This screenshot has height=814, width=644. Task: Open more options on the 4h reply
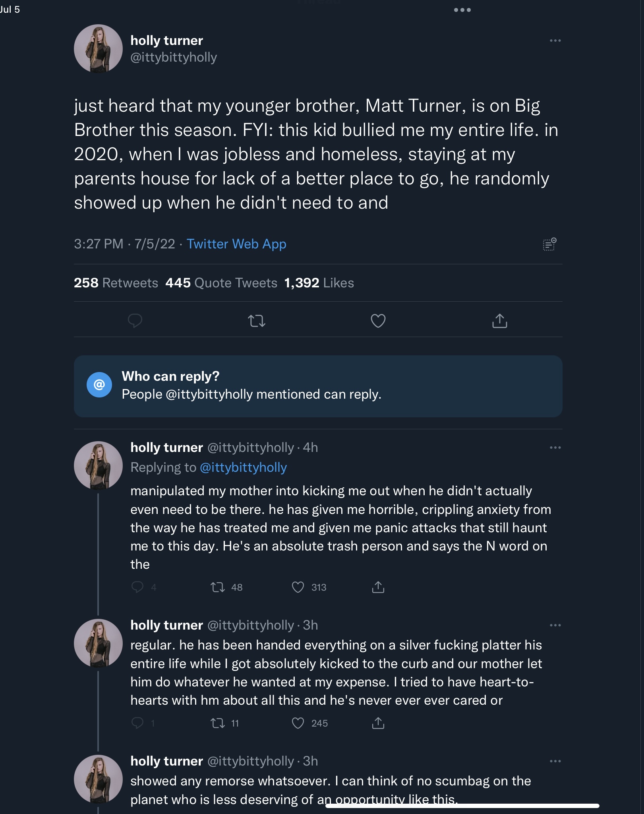click(555, 448)
